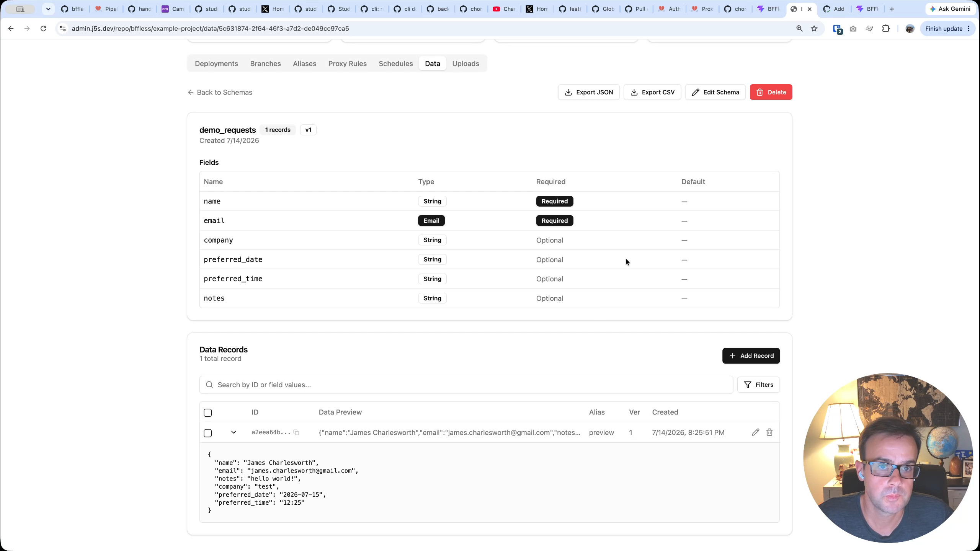Click the site information icon in address bar
Viewport: 980px width, 551px height.
pos(63,29)
